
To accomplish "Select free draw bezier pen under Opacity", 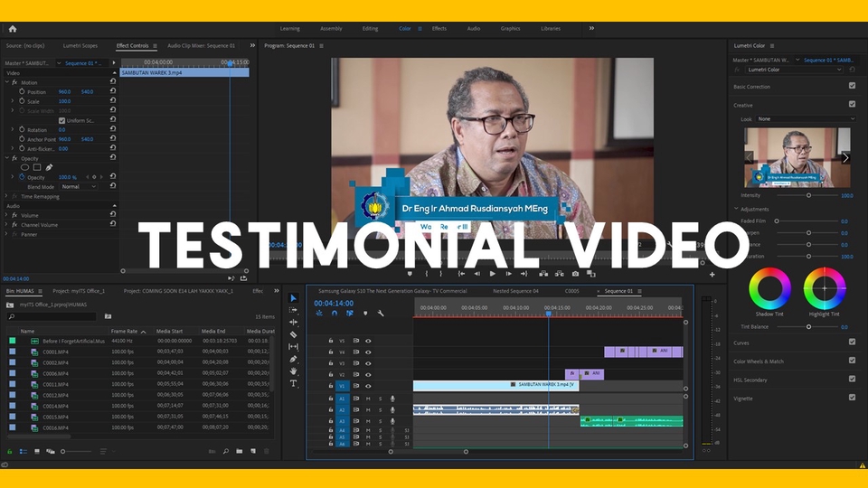I will (49, 167).
